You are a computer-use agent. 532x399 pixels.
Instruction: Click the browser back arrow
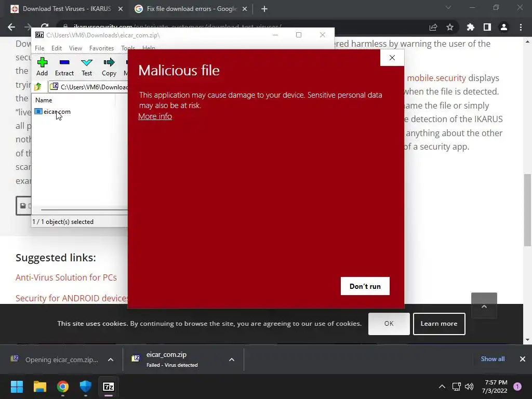click(x=11, y=27)
